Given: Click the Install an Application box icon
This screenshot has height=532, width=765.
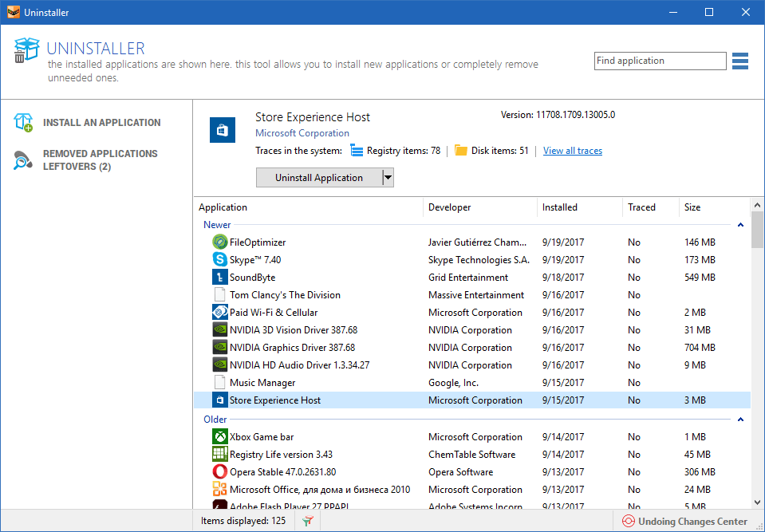Looking at the screenshot, I should click(x=23, y=122).
